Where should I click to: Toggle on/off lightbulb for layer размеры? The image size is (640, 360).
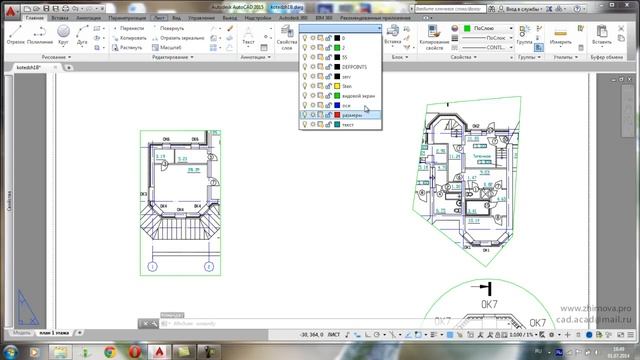(x=304, y=115)
